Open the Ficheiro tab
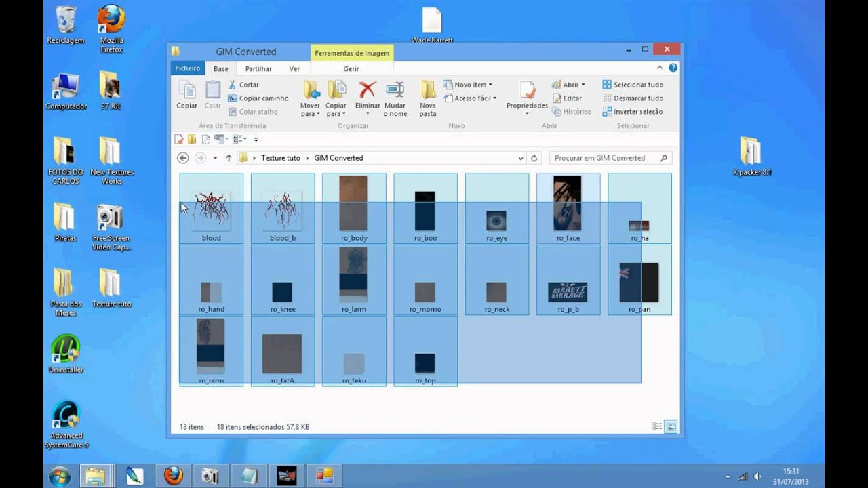868x488 pixels. click(188, 68)
